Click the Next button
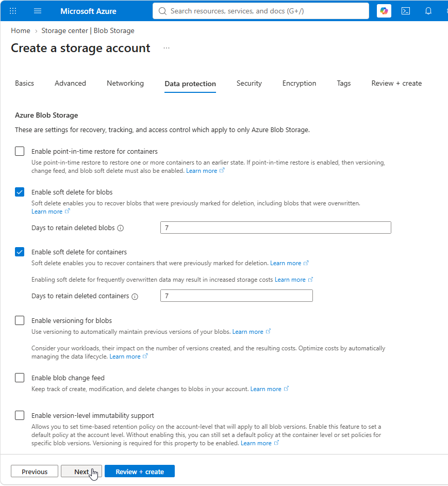Viewport: 448px width, 486px height. tap(81, 472)
